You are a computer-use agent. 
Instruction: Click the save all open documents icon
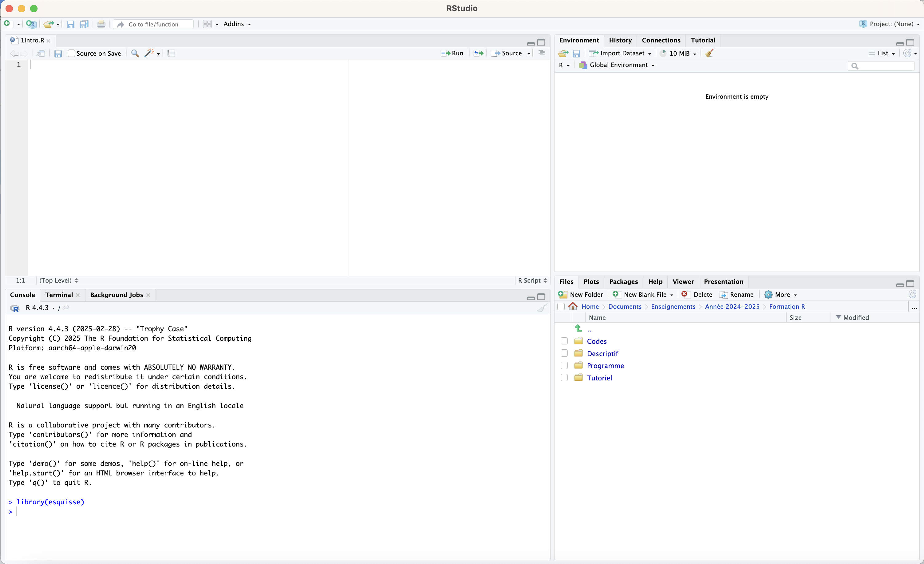coord(84,24)
